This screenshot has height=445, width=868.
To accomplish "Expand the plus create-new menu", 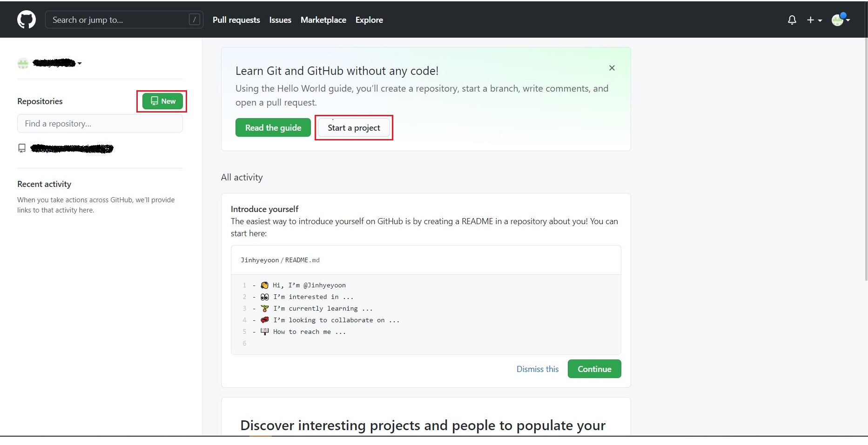I will 814,20.
